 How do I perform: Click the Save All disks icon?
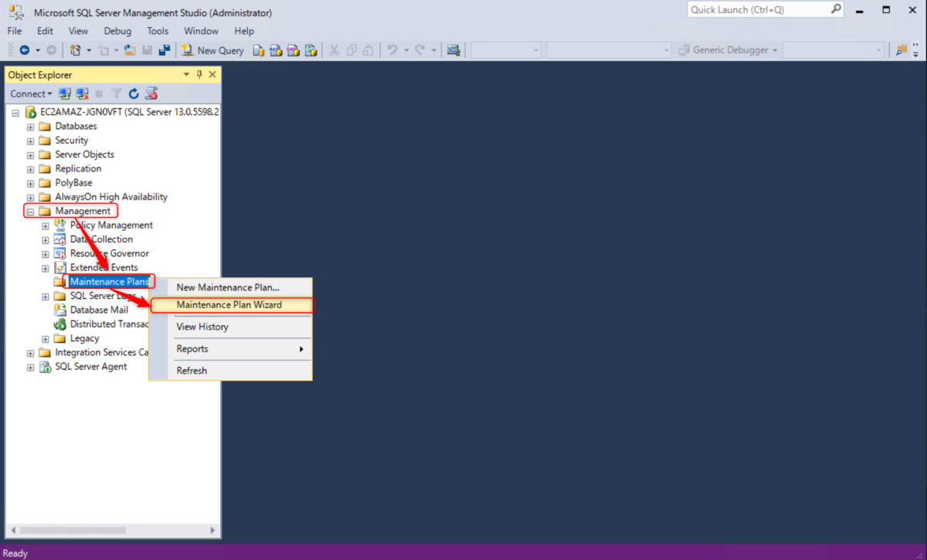[164, 50]
